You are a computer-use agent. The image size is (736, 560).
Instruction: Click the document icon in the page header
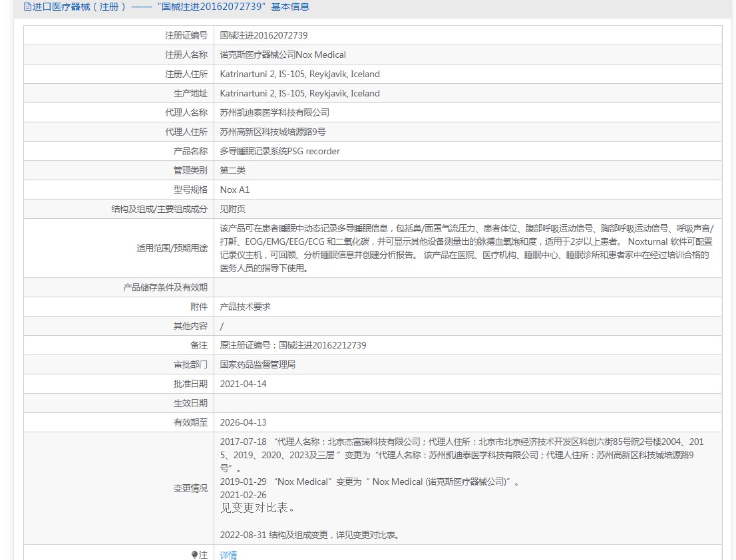(x=27, y=7)
